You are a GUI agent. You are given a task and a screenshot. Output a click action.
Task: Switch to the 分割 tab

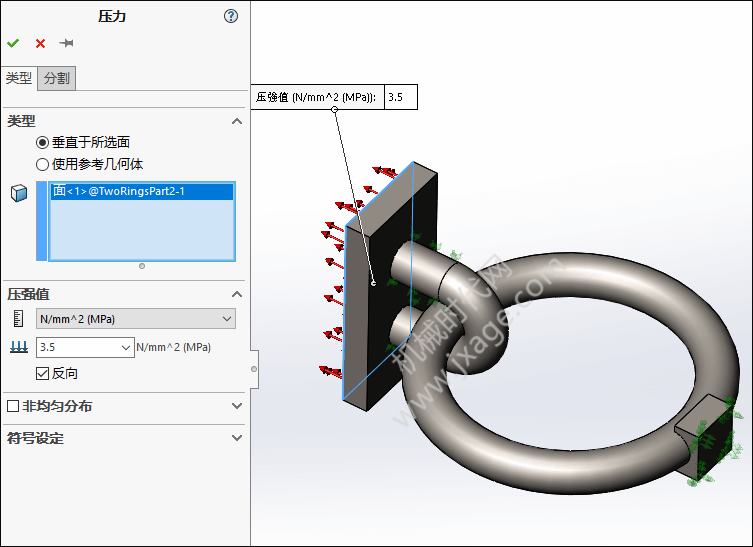pos(57,78)
